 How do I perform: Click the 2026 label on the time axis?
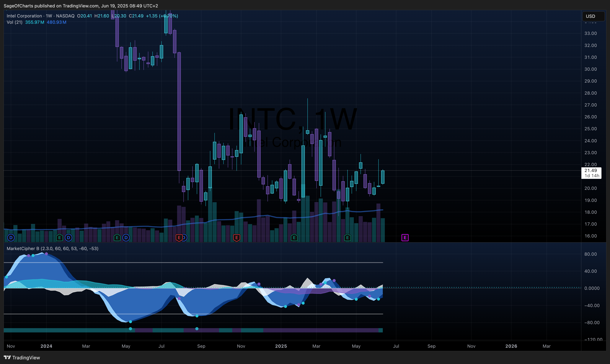(x=511, y=346)
